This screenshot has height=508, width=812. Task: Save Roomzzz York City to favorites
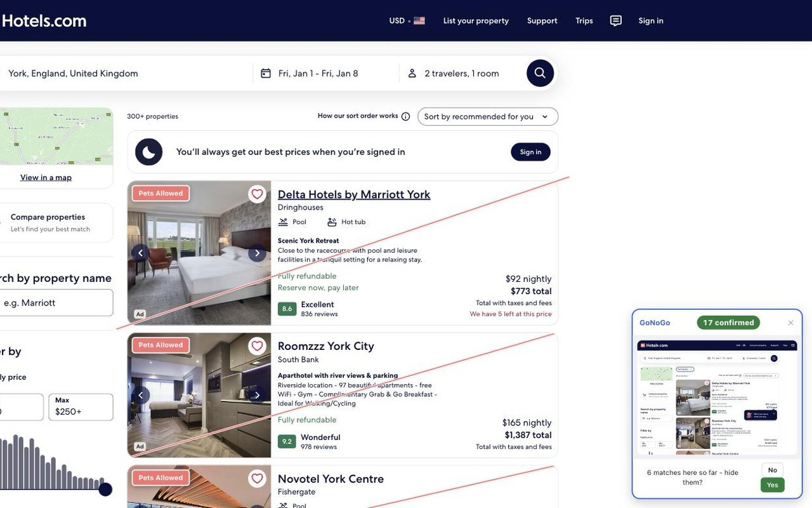[257, 345]
